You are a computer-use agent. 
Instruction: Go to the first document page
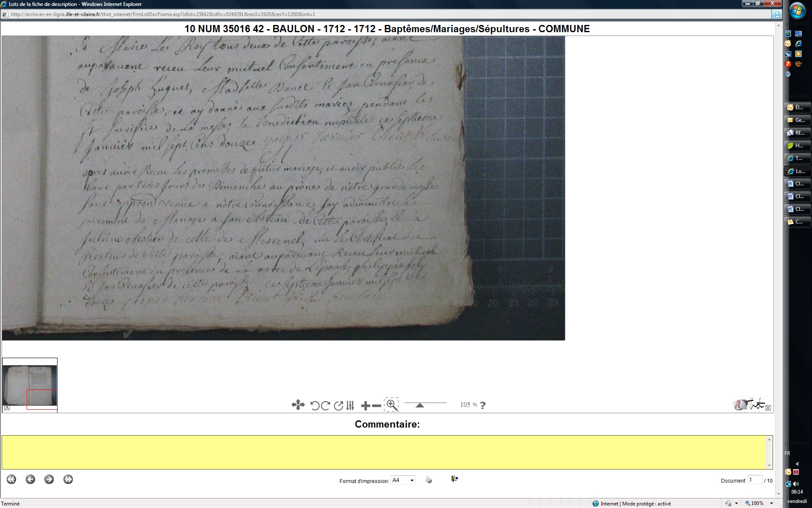11,479
